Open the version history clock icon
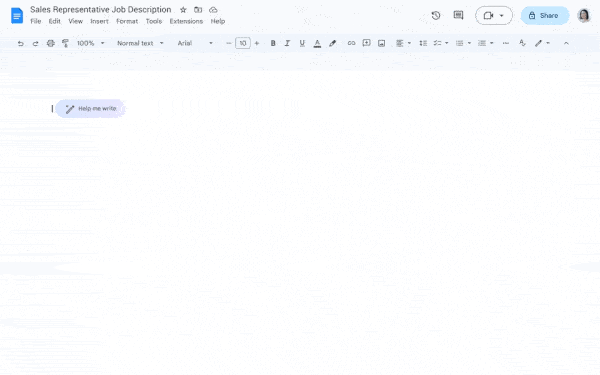Screen dimensions: 600x375 point(435,16)
